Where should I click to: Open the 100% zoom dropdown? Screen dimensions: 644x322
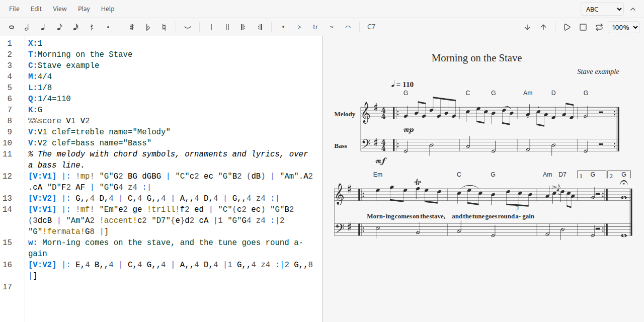624,27
